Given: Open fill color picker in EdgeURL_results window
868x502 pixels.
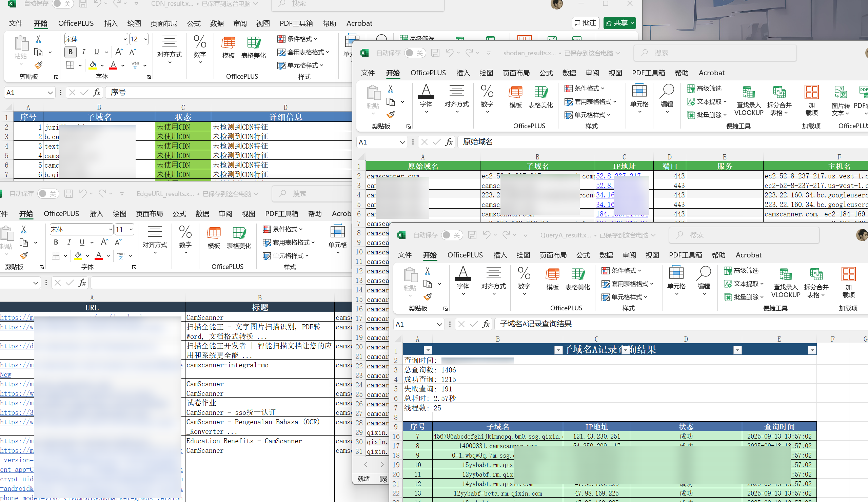Looking at the screenshot, I should 87,256.
